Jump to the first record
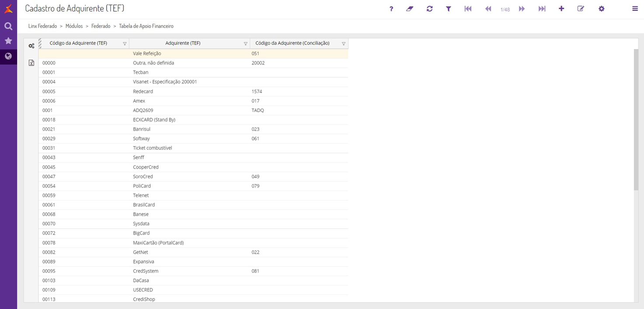 coord(468,9)
